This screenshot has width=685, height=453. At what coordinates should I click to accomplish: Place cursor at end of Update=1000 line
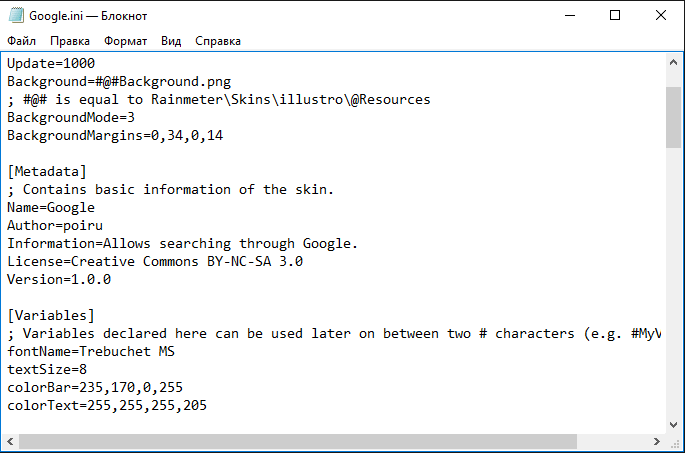point(95,64)
